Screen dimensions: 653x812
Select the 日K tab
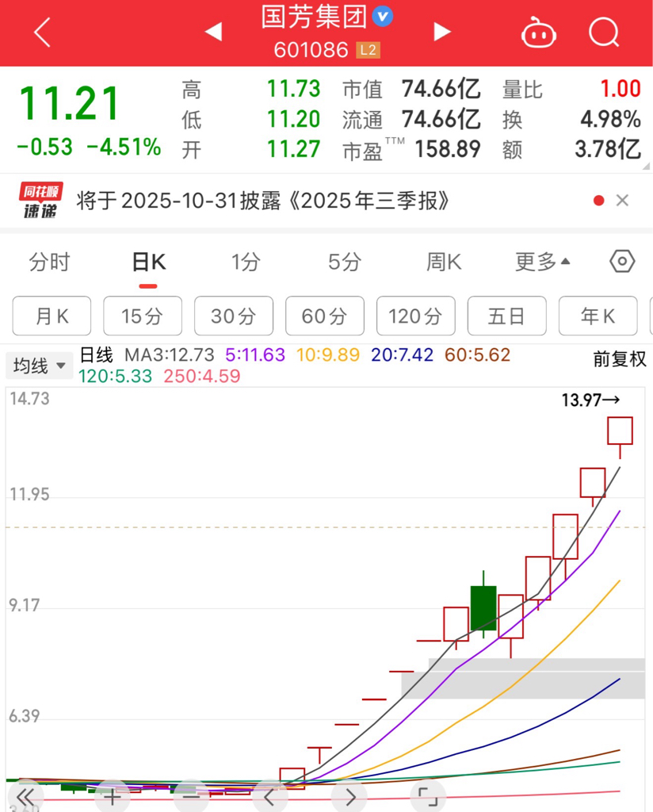[148, 262]
